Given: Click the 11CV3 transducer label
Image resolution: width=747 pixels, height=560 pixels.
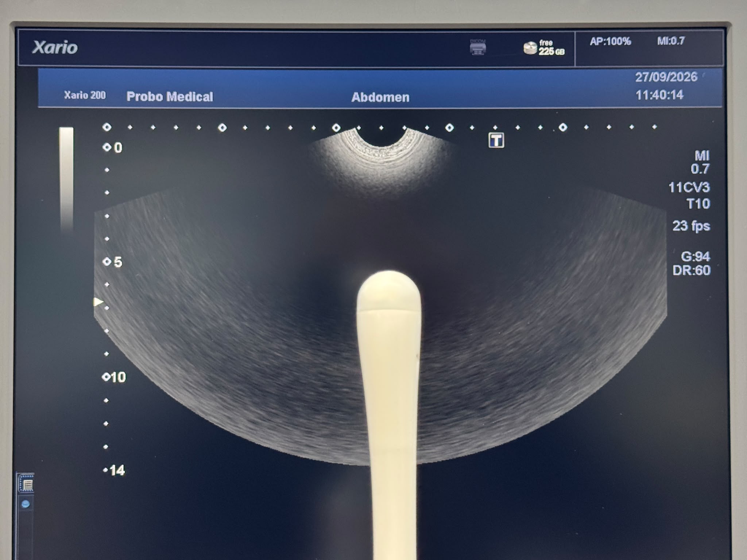Looking at the screenshot, I should pyautogui.click(x=689, y=187).
